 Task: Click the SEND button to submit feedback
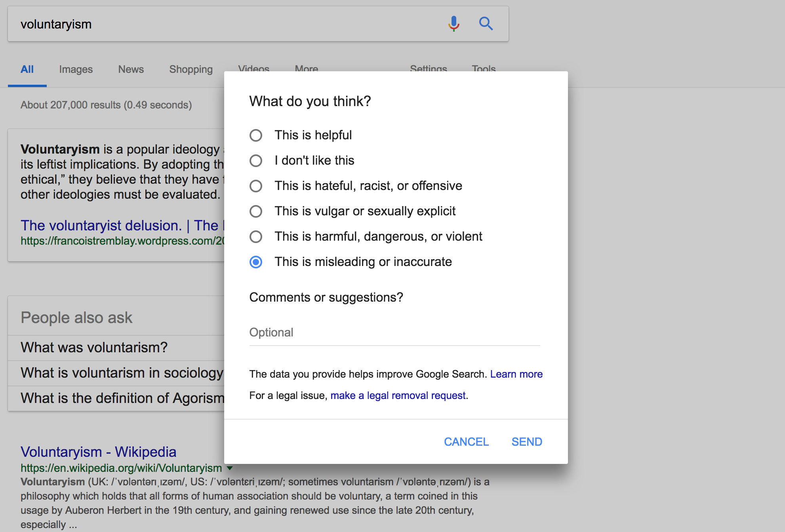[526, 442]
